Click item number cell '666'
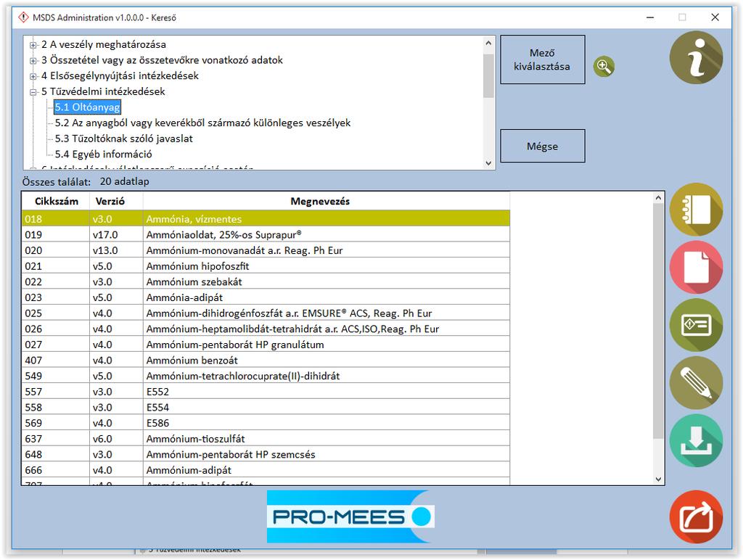Screen dimensions: 743x560 point(56,470)
